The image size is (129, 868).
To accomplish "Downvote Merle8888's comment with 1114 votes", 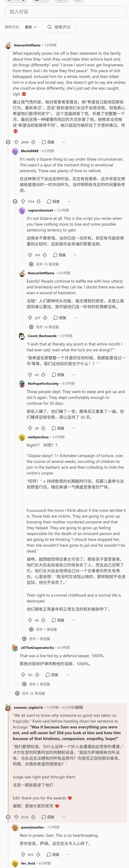I will coord(39,201).
